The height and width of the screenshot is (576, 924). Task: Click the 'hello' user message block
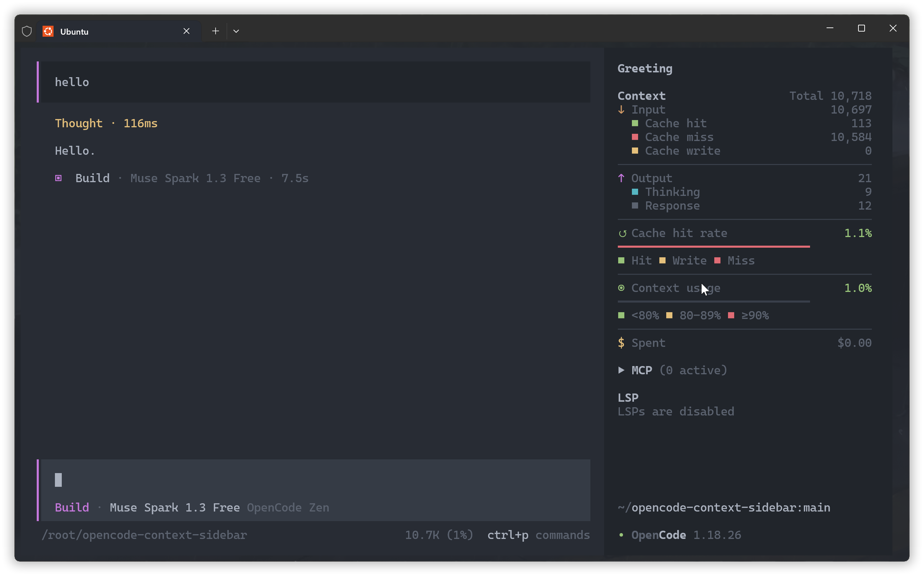pyautogui.click(x=314, y=82)
